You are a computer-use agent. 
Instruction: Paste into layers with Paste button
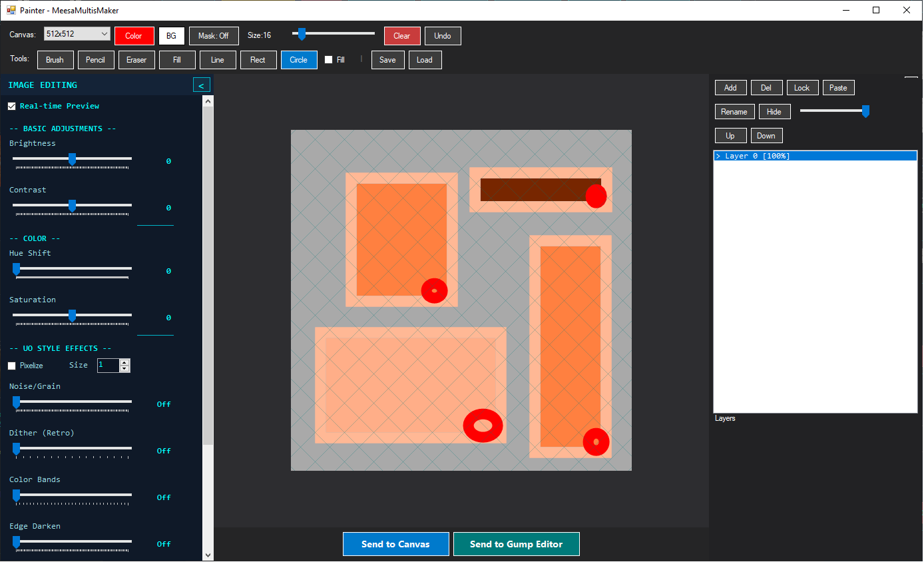[x=838, y=88]
